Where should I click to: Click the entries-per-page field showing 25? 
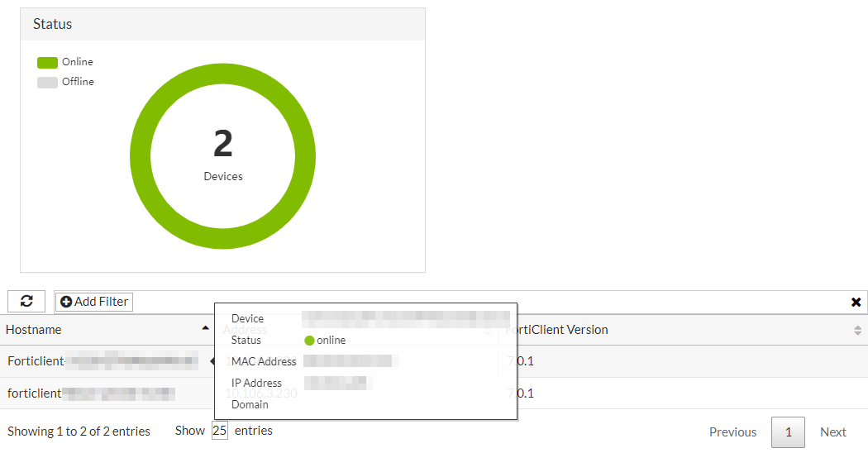[x=220, y=431]
